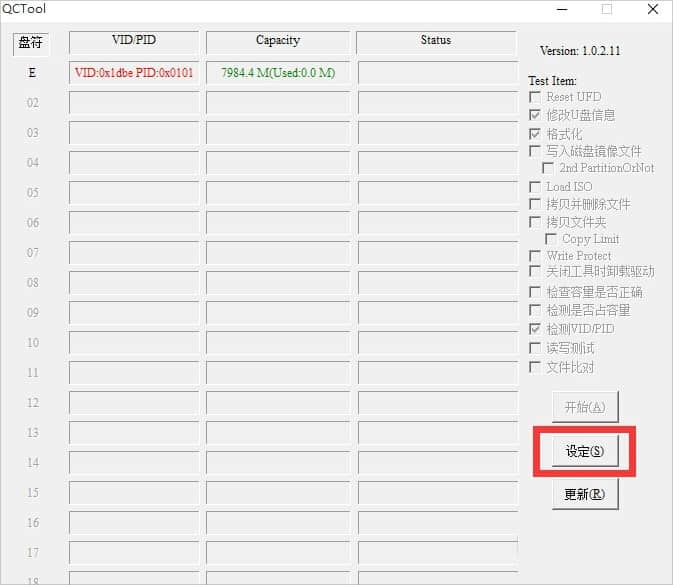The width and height of the screenshot is (673, 585).
Task: Click the 开始(A) start button
Action: [x=585, y=407]
